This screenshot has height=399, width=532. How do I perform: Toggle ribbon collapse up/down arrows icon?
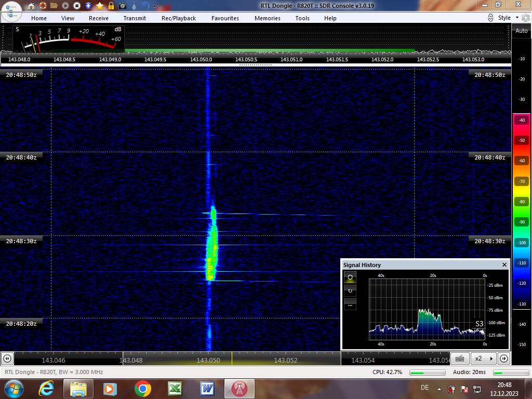point(490,18)
